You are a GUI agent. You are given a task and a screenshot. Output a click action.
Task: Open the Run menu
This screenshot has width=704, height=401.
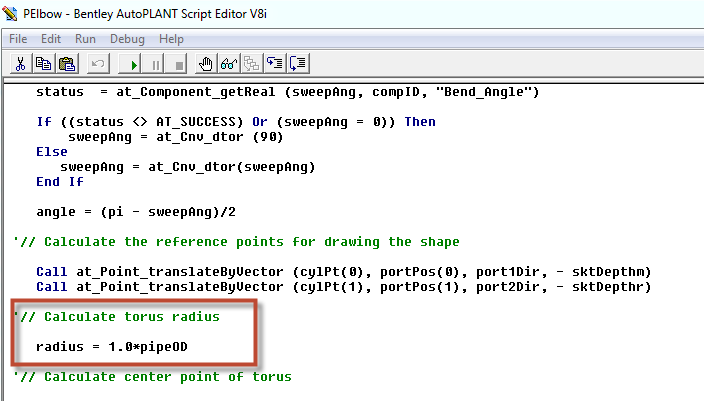point(85,39)
